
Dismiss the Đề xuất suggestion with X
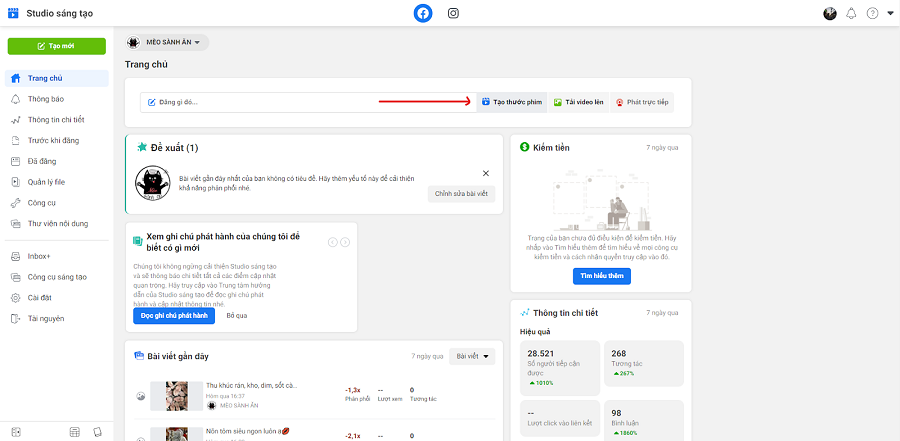click(x=486, y=173)
